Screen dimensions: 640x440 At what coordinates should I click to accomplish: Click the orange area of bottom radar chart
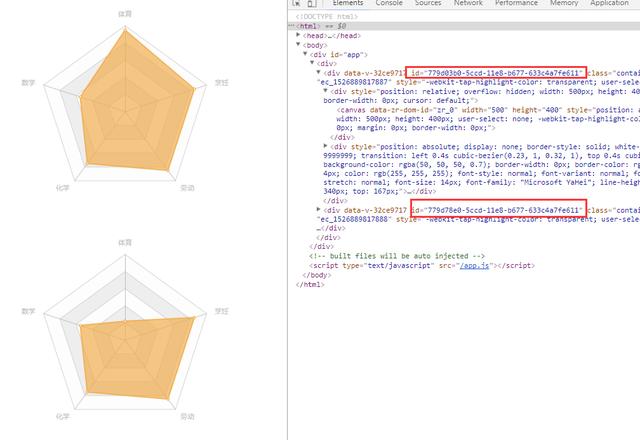tap(137, 359)
